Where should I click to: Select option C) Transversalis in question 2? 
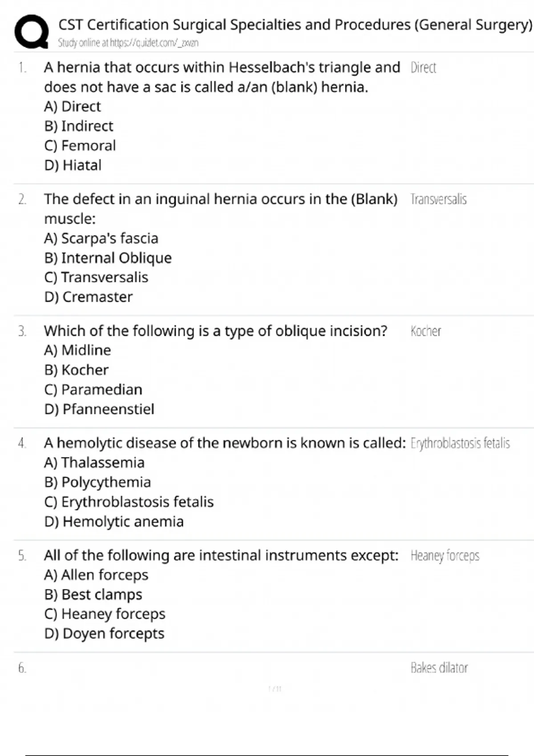(96, 277)
